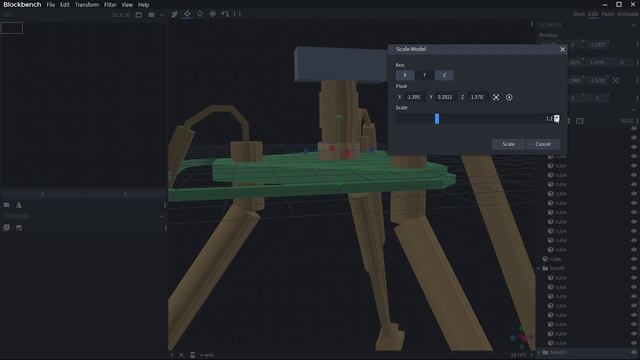
Task: Open the Transform menu
Action: (87, 5)
